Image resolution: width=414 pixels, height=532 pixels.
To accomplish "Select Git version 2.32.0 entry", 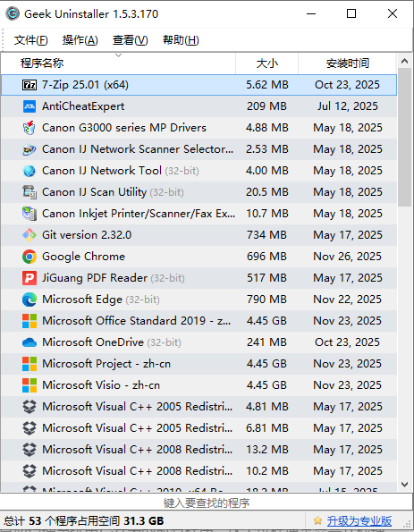I will tap(199, 235).
